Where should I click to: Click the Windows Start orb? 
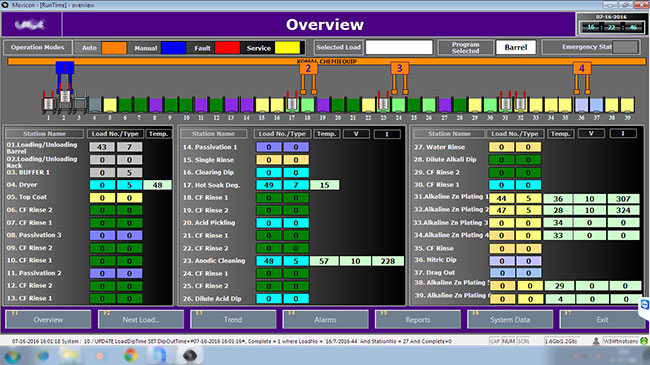coord(12,356)
